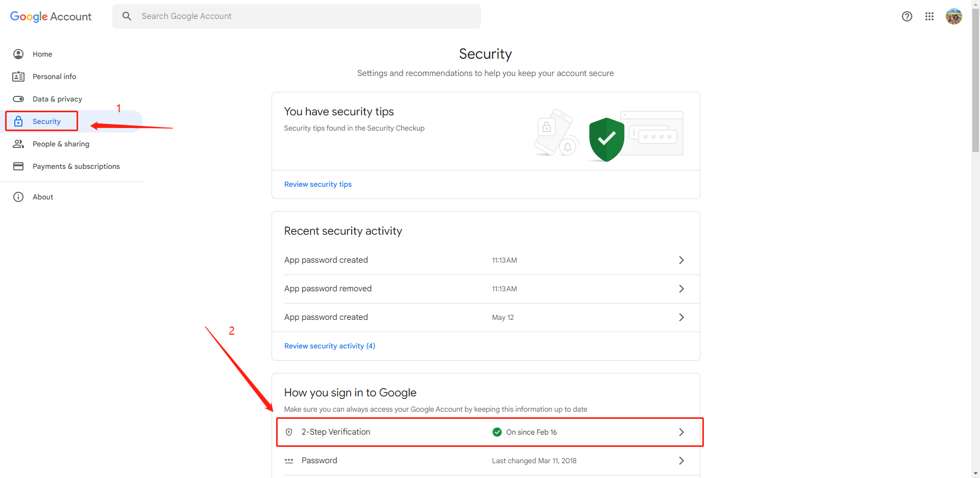The height and width of the screenshot is (478, 980).
Task: Click the Payments credit card icon
Action: pos(18,166)
